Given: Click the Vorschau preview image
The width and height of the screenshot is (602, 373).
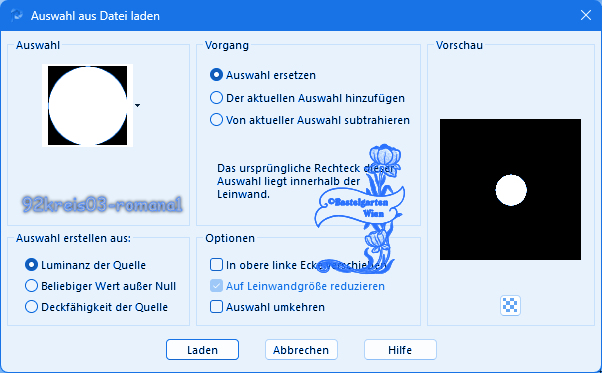Looking at the screenshot, I should click(510, 190).
